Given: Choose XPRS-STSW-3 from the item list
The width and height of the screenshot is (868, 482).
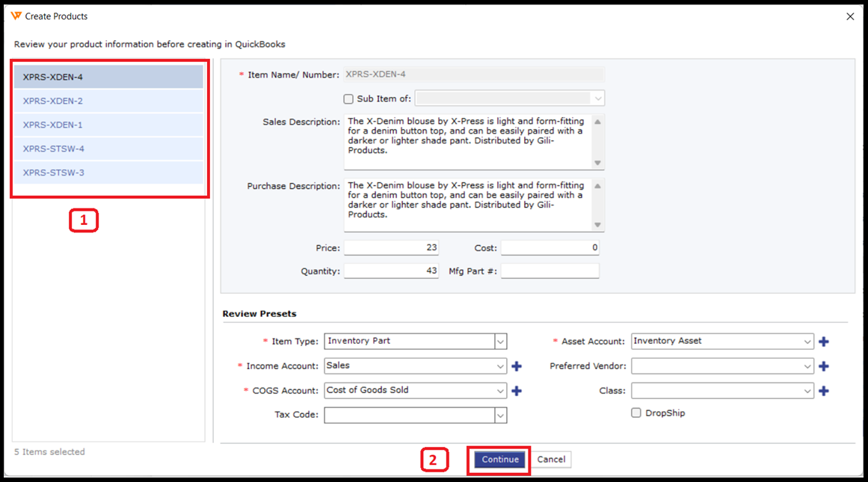Looking at the screenshot, I should pos(108,173).
